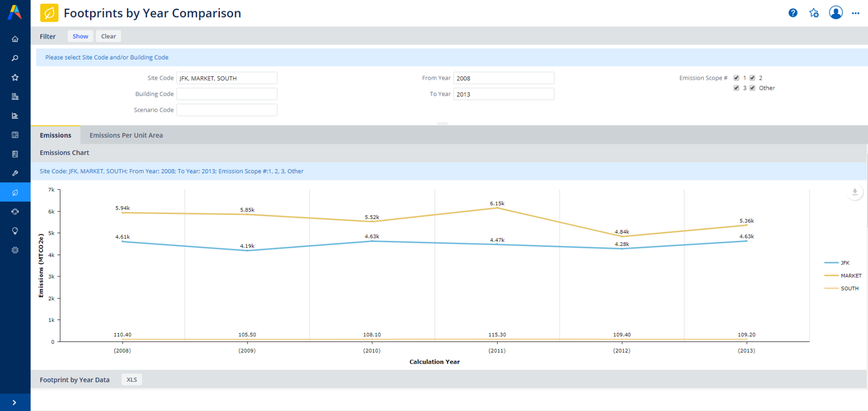Download the emissions chart using arrow icon

pyautogui.click(x=855, y=192)
